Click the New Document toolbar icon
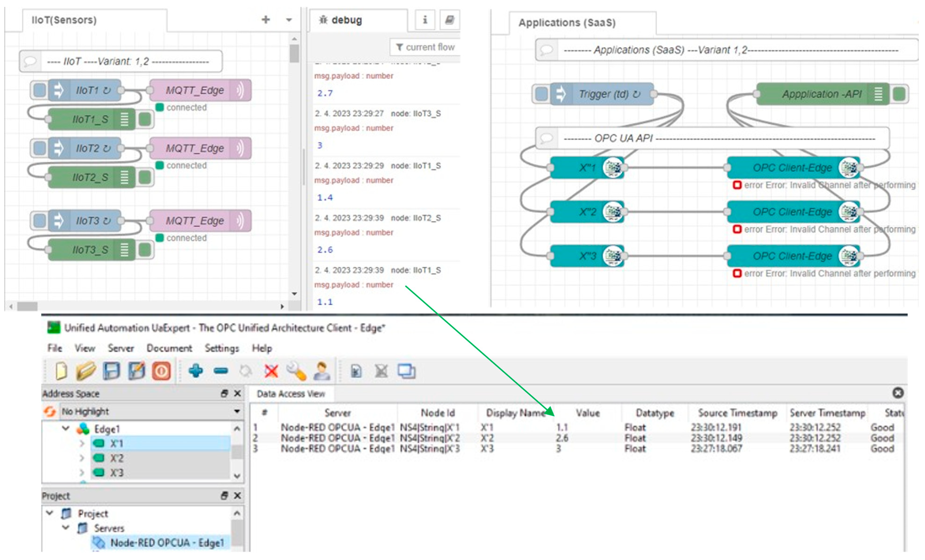This screenshot has height=560, width=925. click(61, 371)
